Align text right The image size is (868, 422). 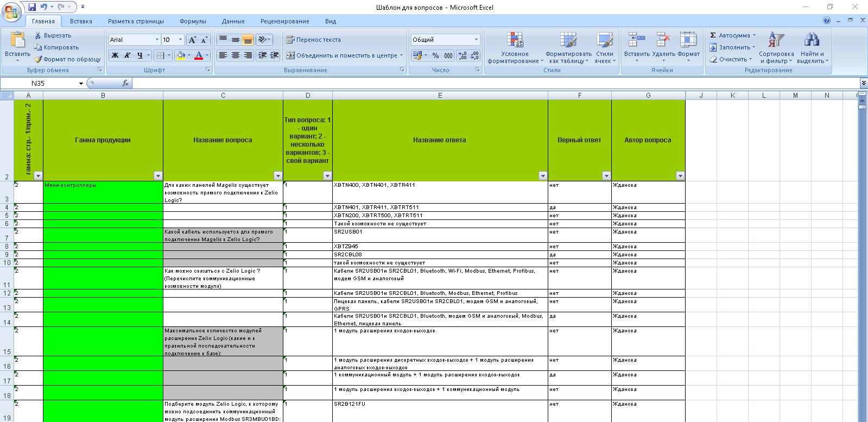(248, 55)
